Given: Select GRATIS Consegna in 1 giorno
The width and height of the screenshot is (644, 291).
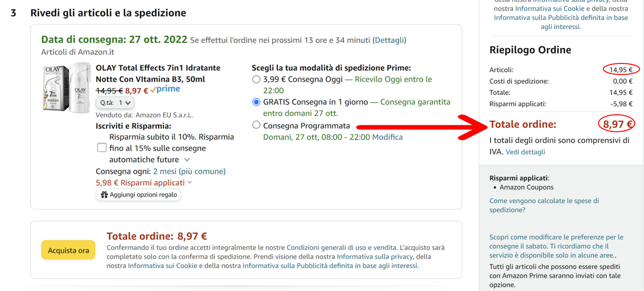Looking at the screenshot, I should pyautogui.click(x=257, y=102).
